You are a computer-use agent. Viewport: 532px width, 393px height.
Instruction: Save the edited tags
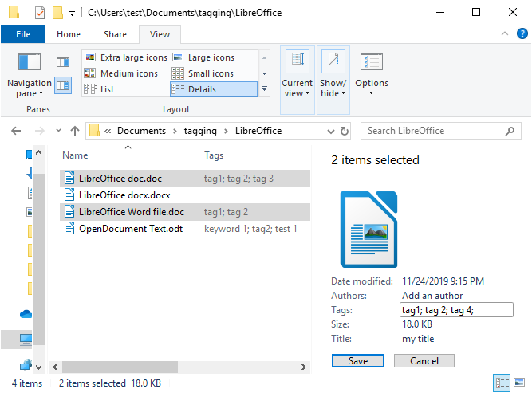click(x=358, y=361)
